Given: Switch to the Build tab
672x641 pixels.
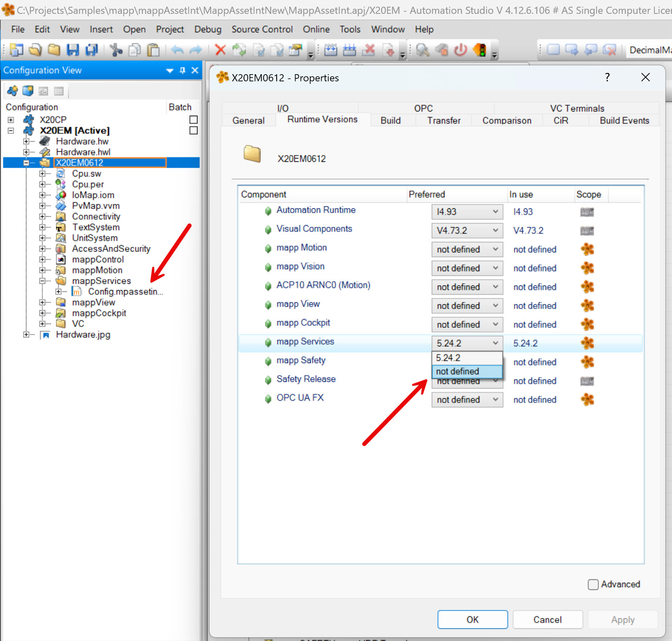Looking at the screenshot, I should [x=390, y=120].
